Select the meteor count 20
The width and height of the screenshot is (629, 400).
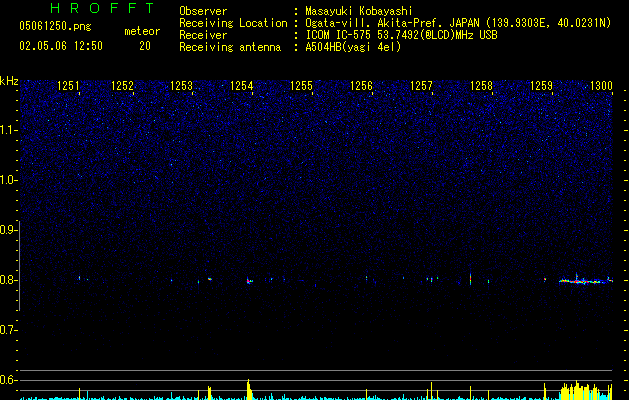click(x=145, y=46)
